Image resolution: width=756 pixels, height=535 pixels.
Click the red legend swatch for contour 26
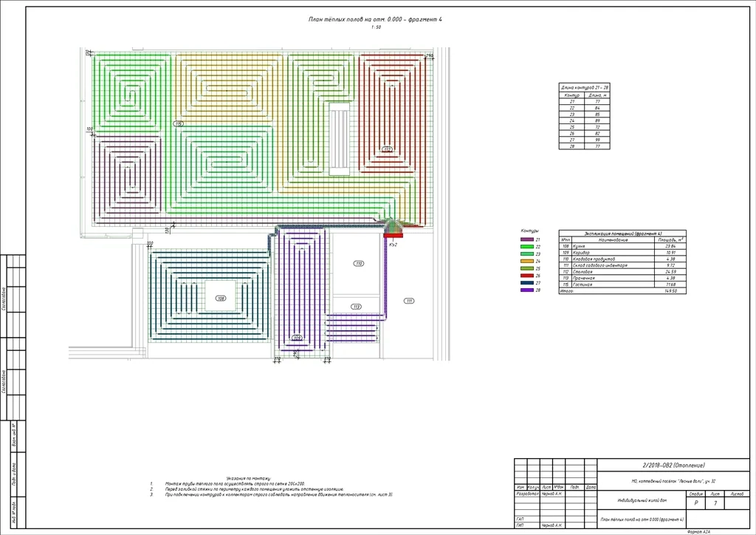(x=526, y=276)
